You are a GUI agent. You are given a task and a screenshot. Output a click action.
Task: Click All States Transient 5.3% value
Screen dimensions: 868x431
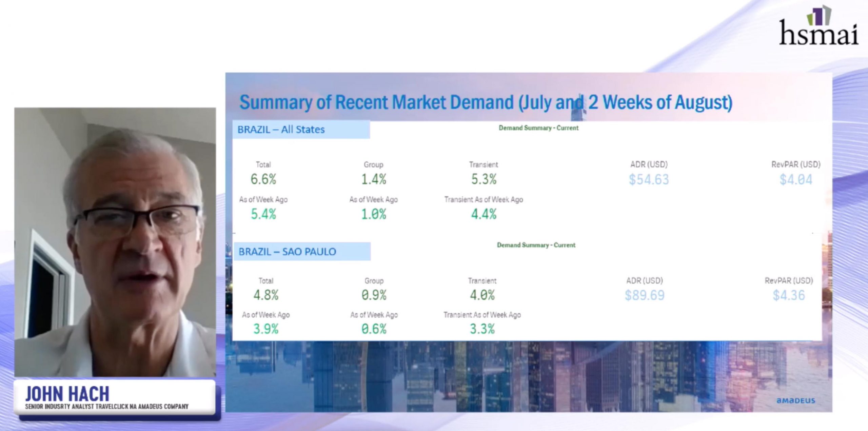[x=484, y=179]
